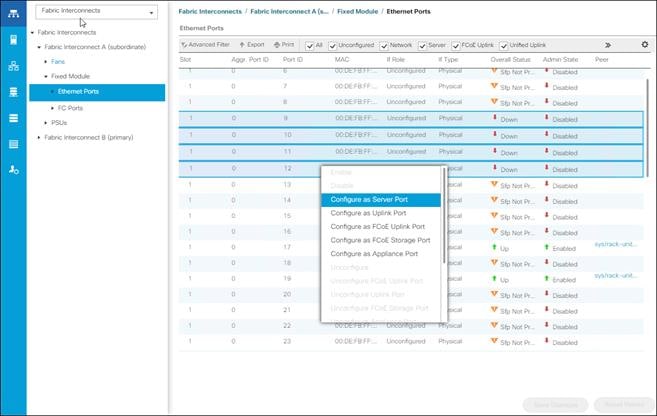The height and width of the screenshot is (416, 657).
Task: Open the SAN storage icon in the sidebar
Action: (x=13, y=92)
